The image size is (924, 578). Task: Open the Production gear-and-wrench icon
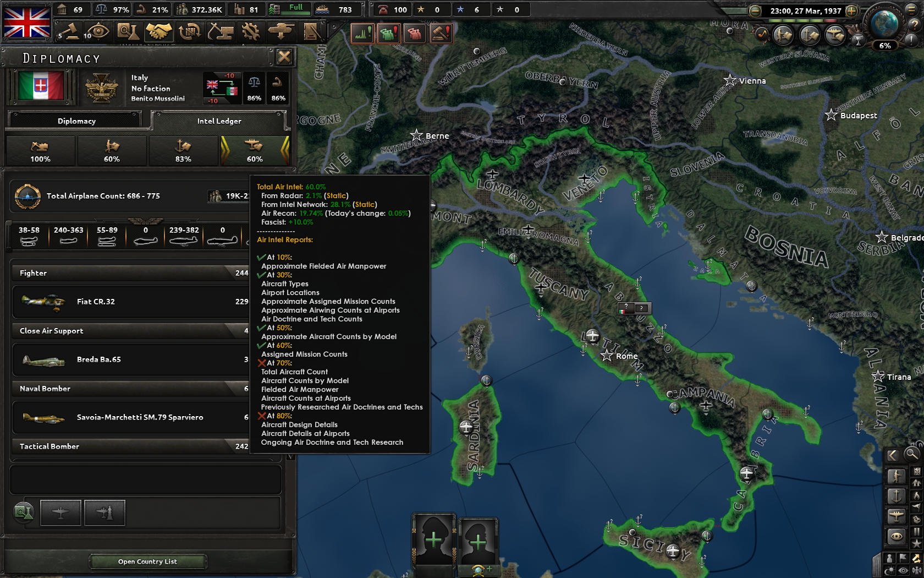click(251, 31)
